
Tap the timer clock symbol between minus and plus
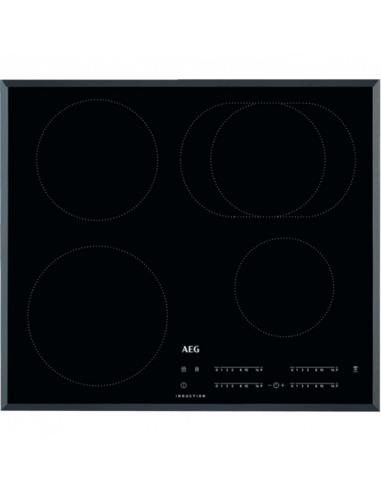pyautogui.click(x=276, y=385)
